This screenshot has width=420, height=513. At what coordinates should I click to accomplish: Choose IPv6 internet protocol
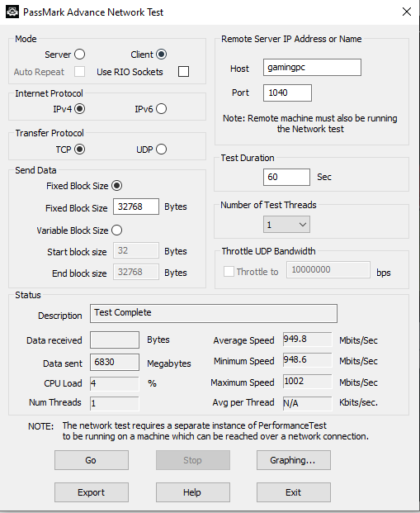pyautogui.click(x=161, y=108)
